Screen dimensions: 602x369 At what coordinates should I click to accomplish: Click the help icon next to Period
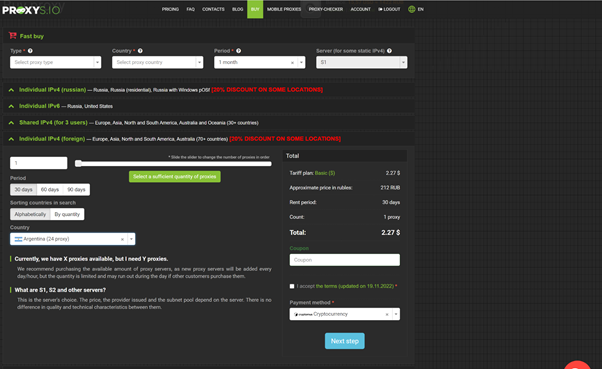coord(238,51)
